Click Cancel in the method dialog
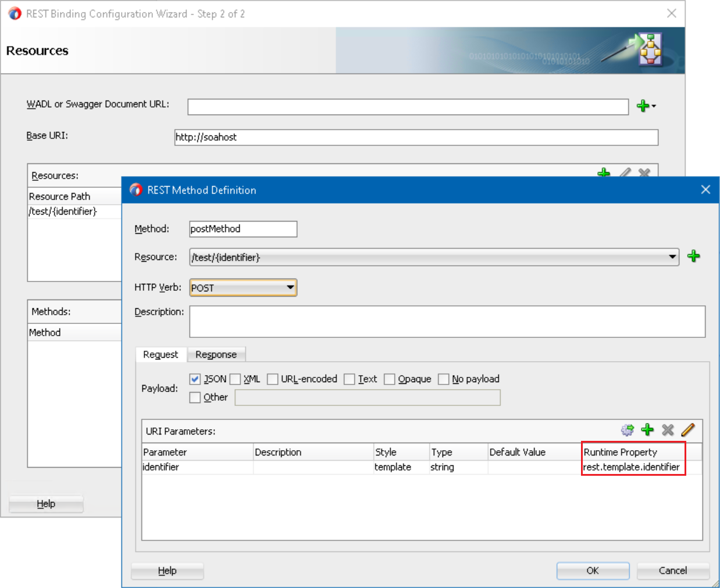Screen dimensions: 720x588 [672, 571]
